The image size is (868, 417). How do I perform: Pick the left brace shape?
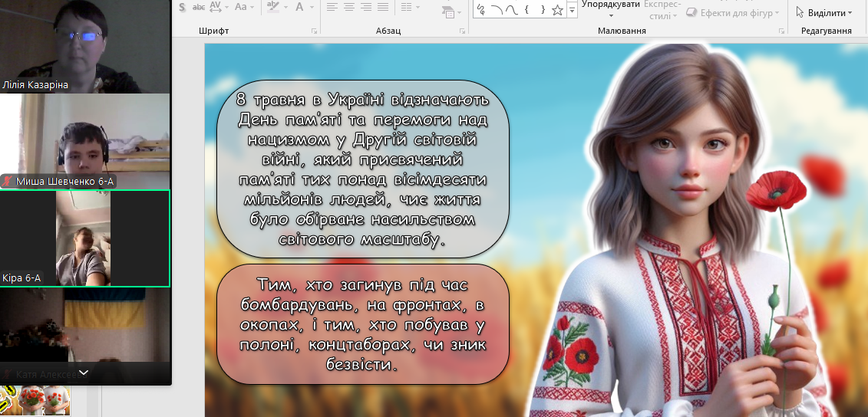tap(527, 9)
